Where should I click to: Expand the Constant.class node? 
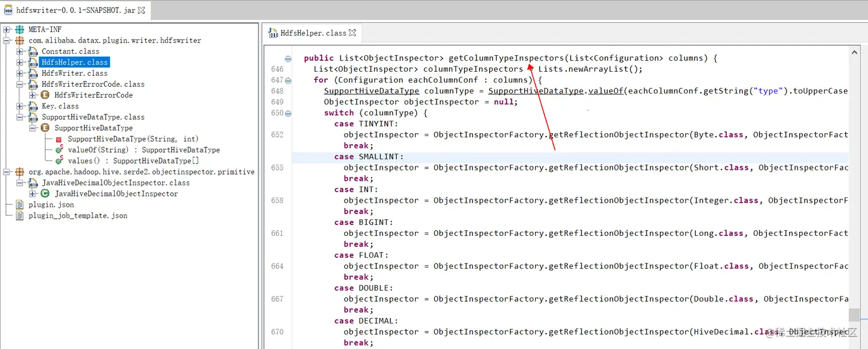[20, 51]
